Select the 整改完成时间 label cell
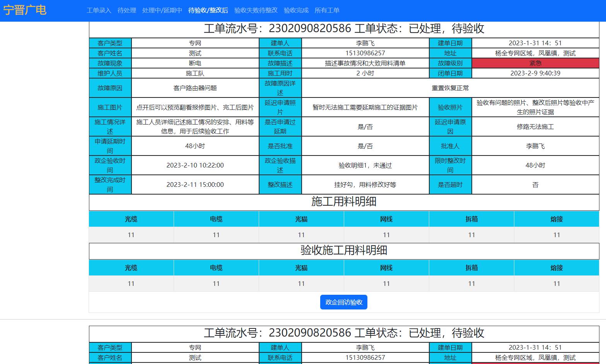This screenshot has width=606, height=364. click(110, 185)
